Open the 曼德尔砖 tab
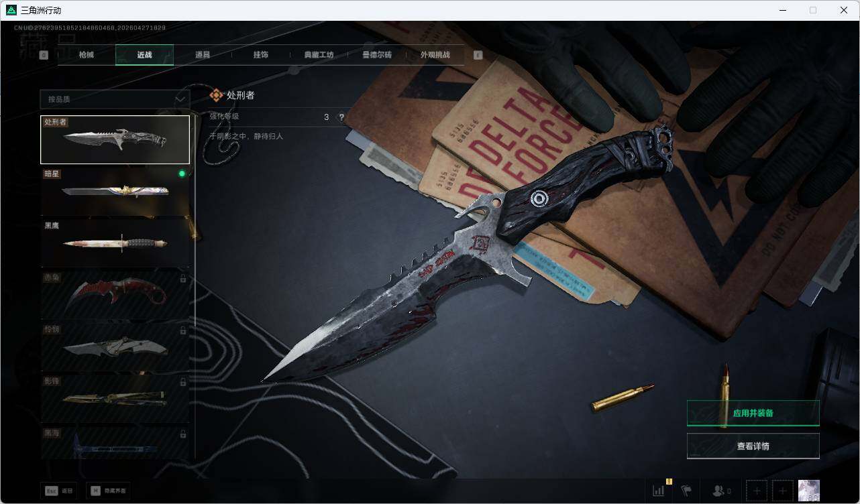The width and height of the screenshot is (860, 504). (x=377, y=55)
